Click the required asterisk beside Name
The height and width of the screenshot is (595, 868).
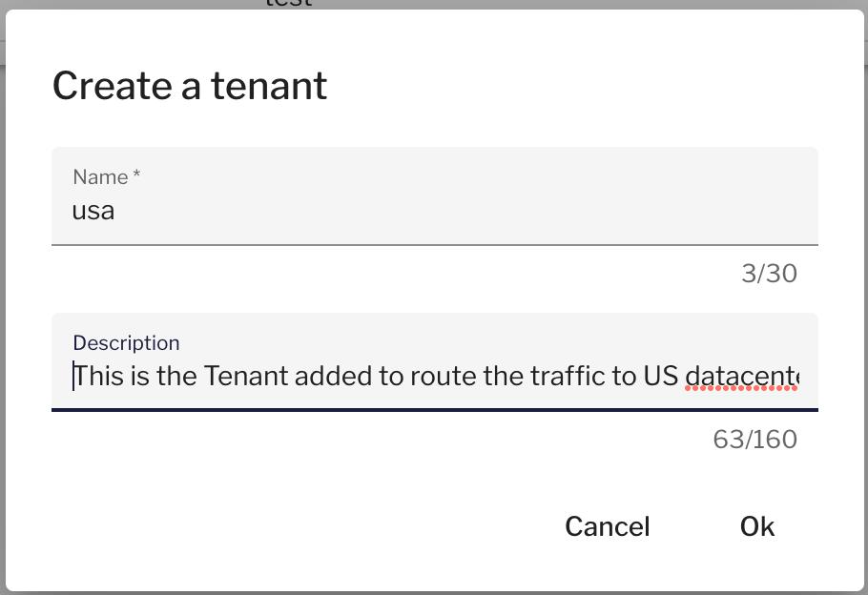[x=136, y=176]
